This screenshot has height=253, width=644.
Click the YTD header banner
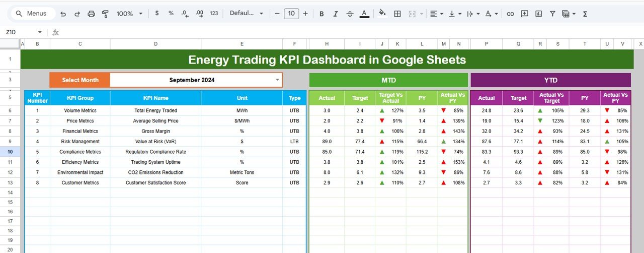tap(550, 80)
